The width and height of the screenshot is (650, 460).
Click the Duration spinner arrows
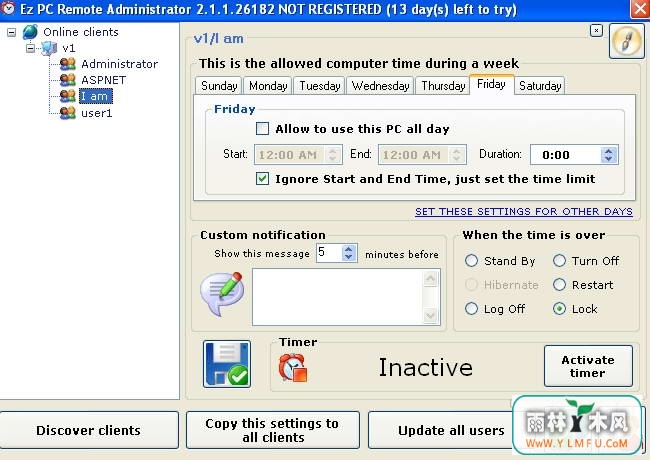click(609, 155)
